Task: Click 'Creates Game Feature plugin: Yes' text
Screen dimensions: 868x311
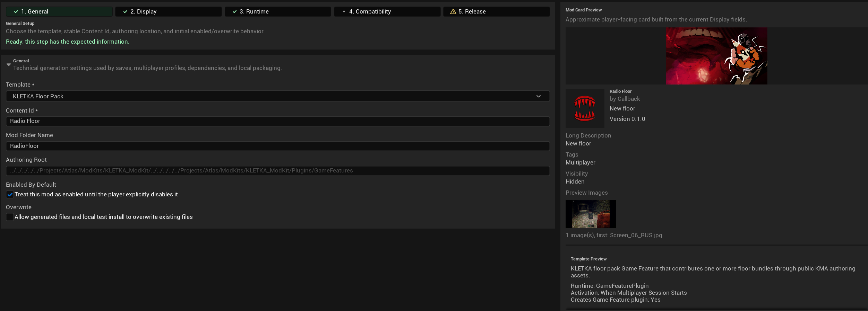Action: [616, 300]
